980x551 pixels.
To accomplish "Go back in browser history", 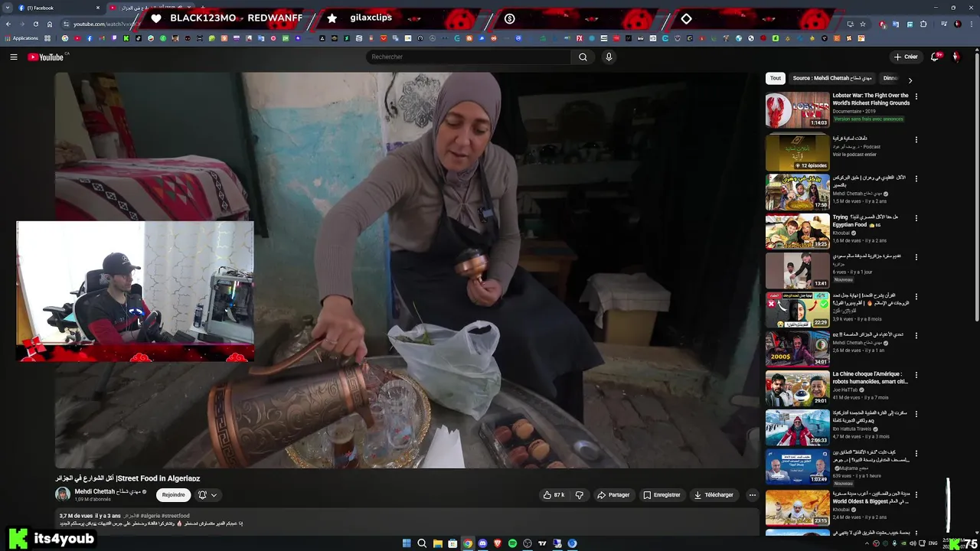I will [8, 24].
